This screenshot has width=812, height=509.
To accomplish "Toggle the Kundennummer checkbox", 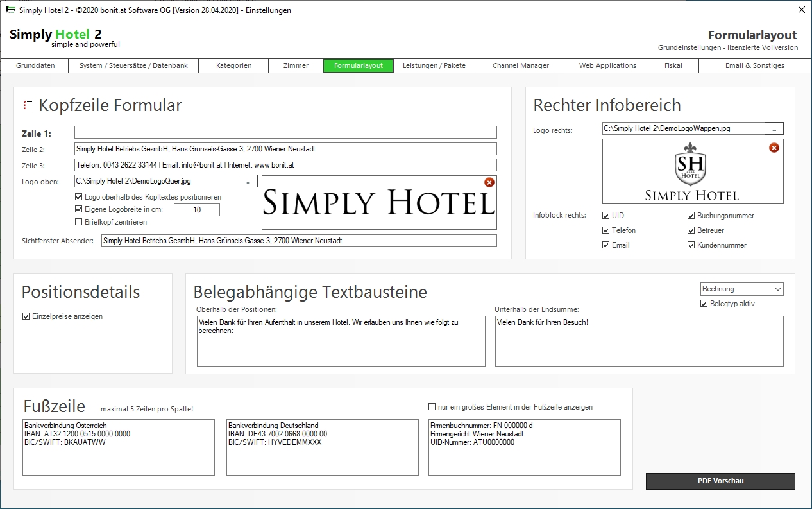I will click(x=691, y=245).
